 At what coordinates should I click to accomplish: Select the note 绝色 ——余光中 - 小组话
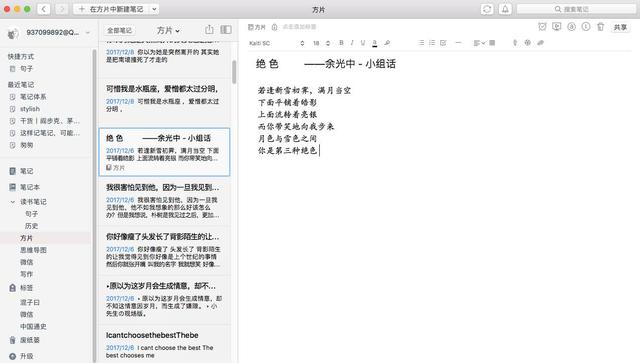[x=164, y=152]
